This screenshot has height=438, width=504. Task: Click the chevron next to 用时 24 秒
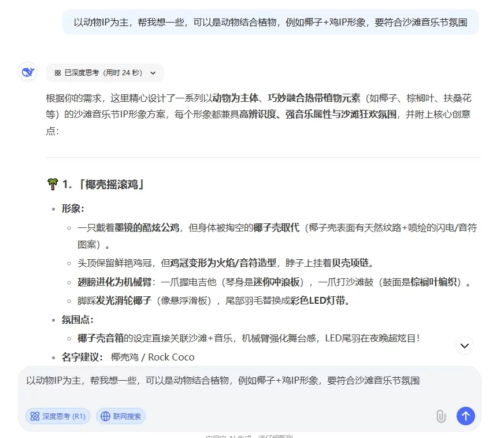[152, 72]
